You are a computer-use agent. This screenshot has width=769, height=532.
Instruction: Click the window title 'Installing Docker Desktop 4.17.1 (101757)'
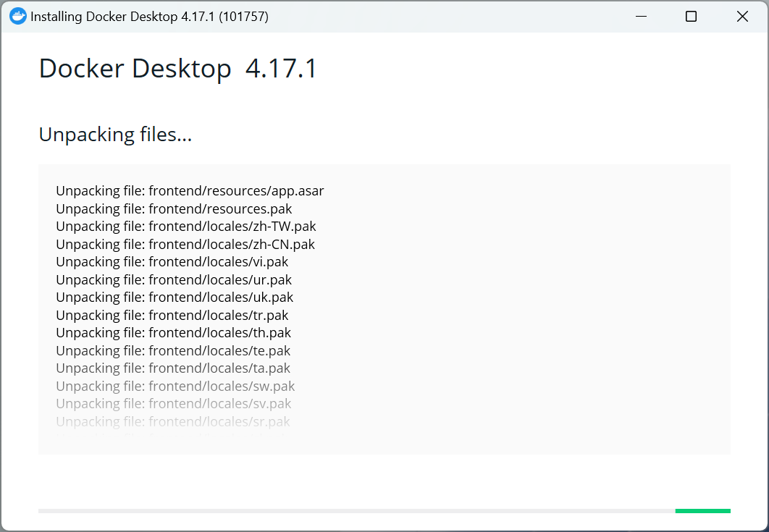pos(150,17)
